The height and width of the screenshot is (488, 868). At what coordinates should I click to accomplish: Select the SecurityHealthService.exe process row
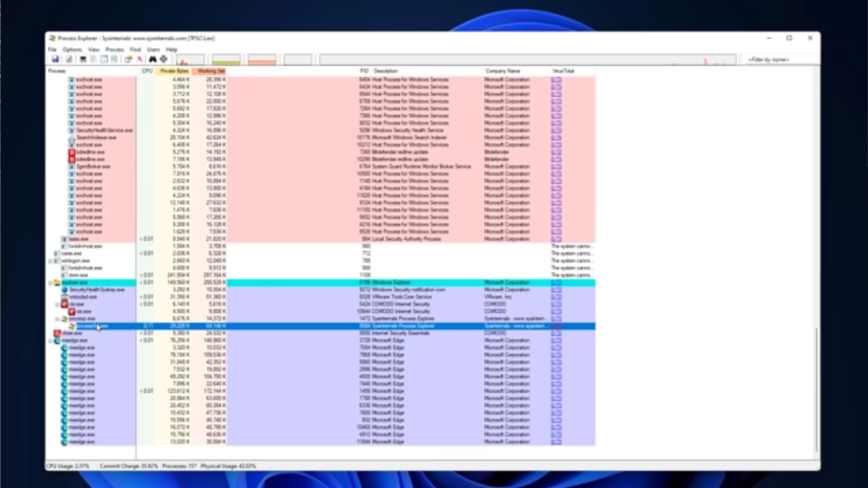point(321,130)
